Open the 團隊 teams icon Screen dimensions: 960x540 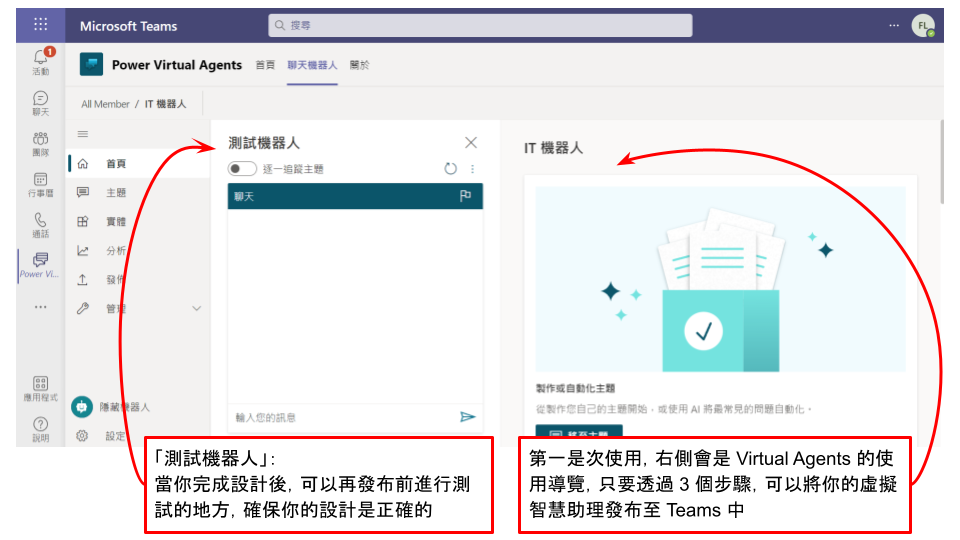[x=40, y=143]
